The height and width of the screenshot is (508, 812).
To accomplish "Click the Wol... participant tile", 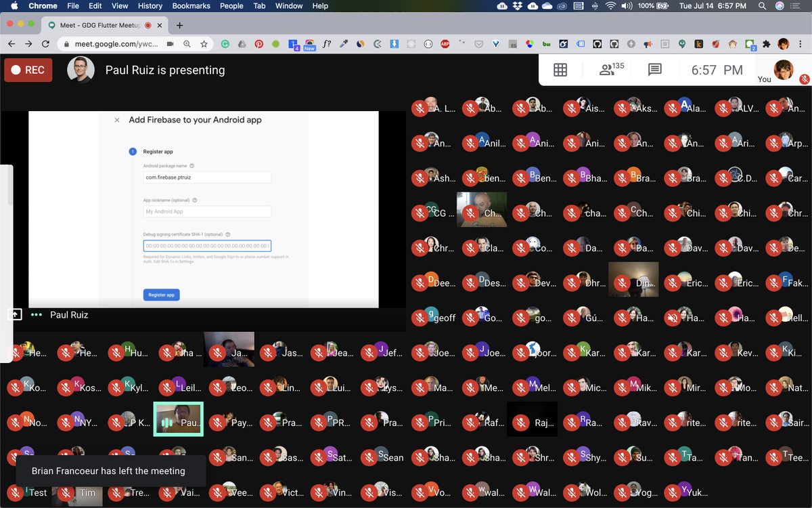I will (583, 489).
